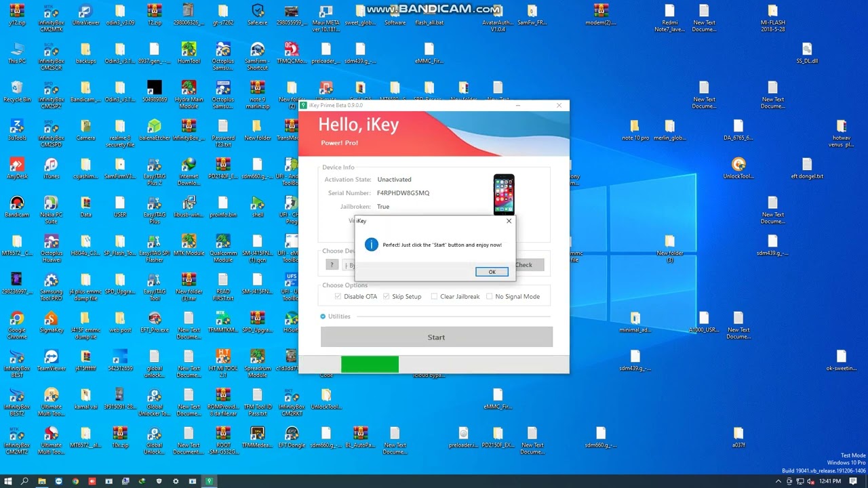Toggle the Skip Setup checkbox
868x488 pixels.
[386, 296]
